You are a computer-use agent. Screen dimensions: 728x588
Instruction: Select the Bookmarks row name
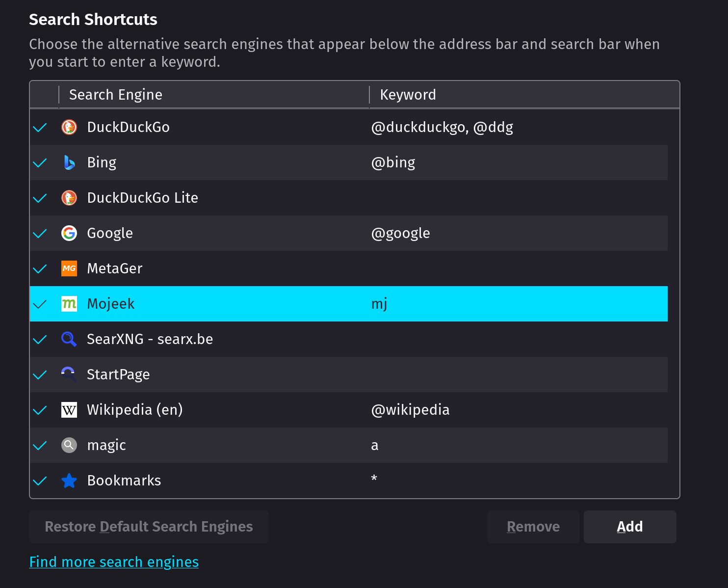124,481
